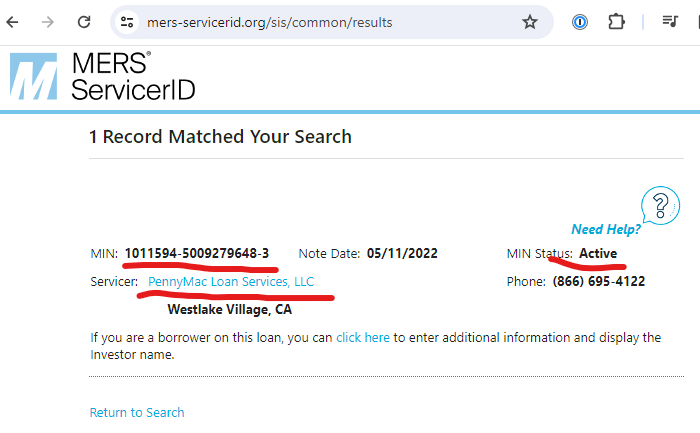This screenshot has height=433, width=700.
Task: Click the Active MIN Status value
Action: coord(598,254)
